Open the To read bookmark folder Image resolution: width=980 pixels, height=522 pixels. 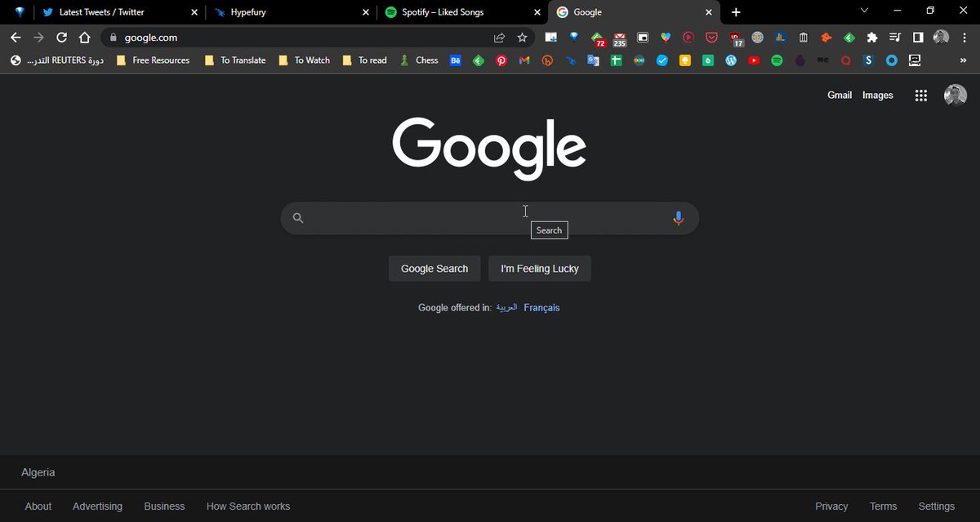click(365, 60)
